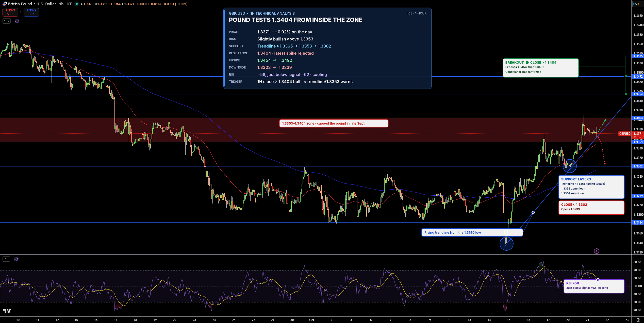Click the BREAKOUT: 1H CLOSE > 1.3404 callout
Screen dimensions: 644x323
540,68
